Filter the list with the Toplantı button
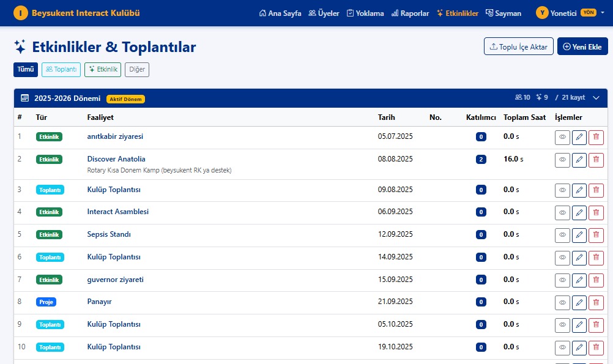 61,69
